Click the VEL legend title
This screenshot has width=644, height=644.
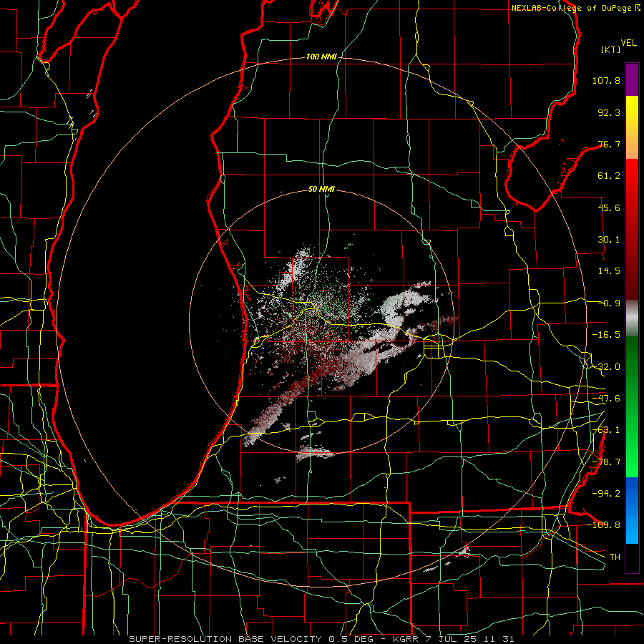(x=628, y=42)
